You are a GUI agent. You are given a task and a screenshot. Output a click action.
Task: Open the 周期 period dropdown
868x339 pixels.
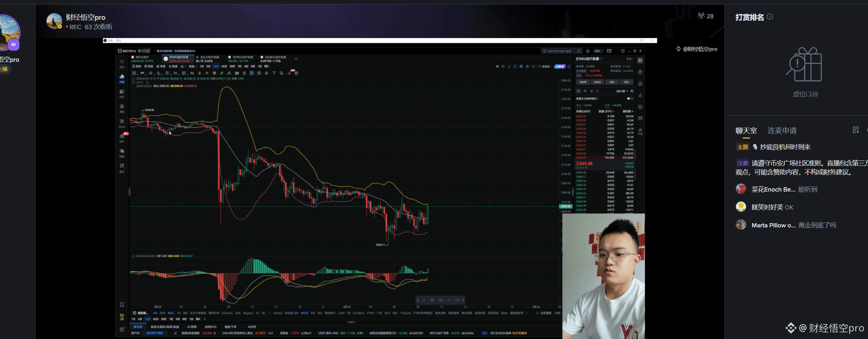[x=193, y=66]
